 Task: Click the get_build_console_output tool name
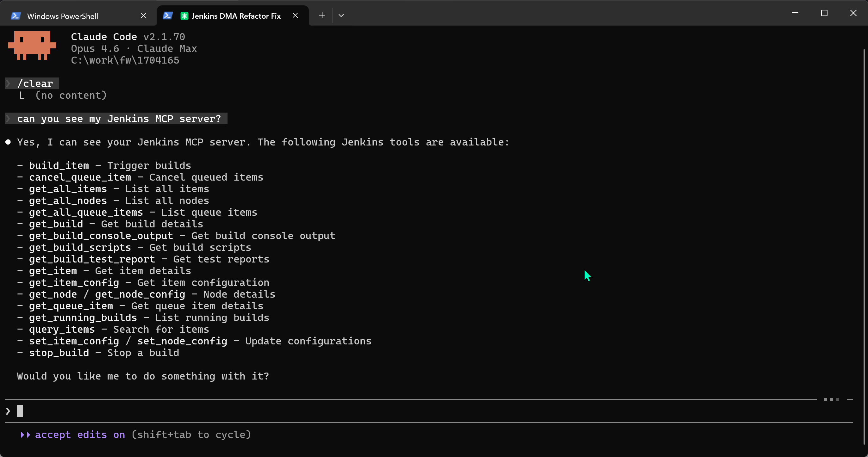tap(101, 236)
